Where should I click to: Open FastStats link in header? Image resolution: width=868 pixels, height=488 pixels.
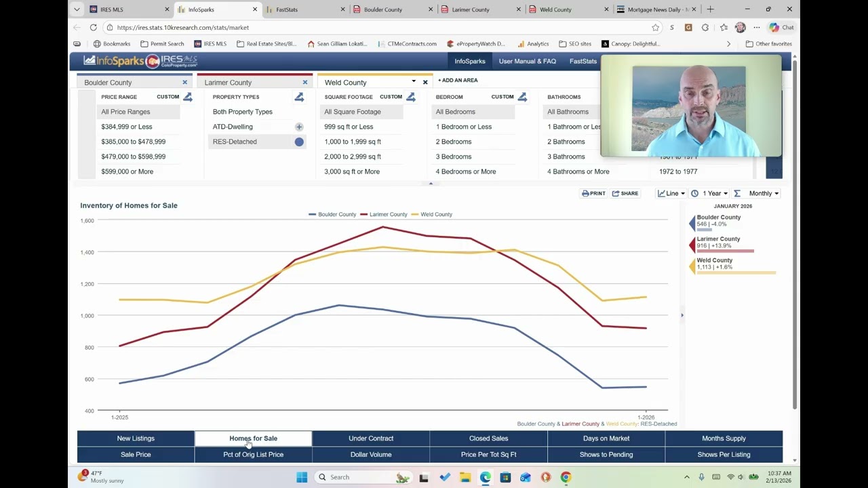tap(583, 61)
